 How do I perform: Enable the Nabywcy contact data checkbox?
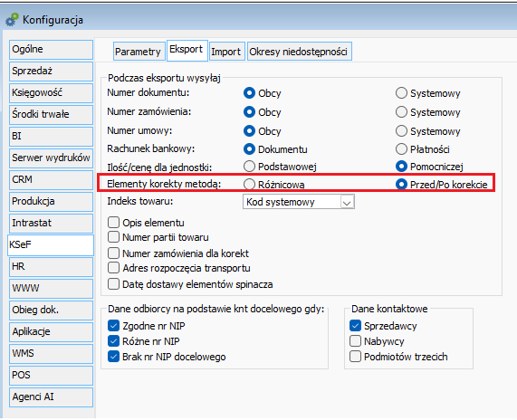point(355,341)
